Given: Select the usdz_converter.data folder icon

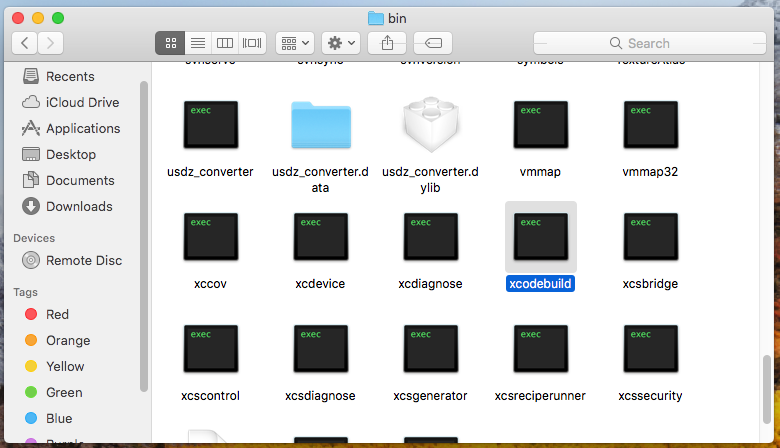Looking at the screenshot, I should click(x=321, y=125).
